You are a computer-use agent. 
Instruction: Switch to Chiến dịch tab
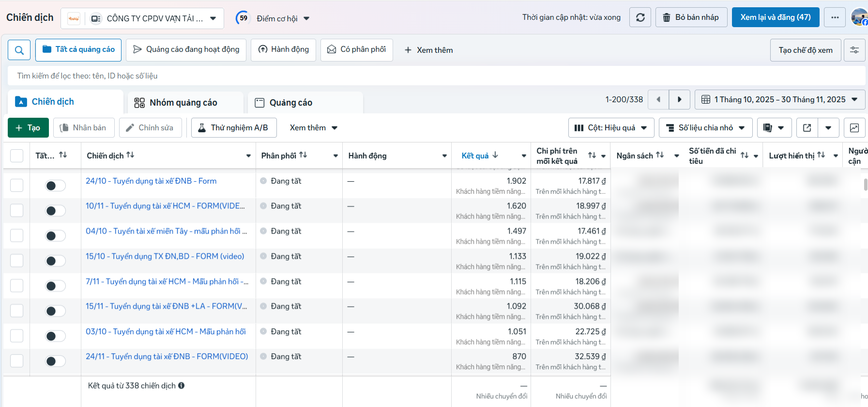coord(65,102)
